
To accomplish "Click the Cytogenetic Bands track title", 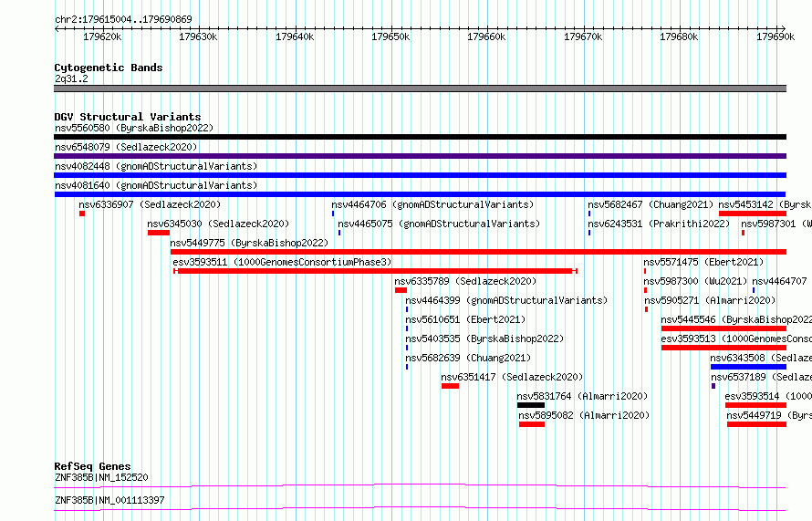I will click(109, 68).
